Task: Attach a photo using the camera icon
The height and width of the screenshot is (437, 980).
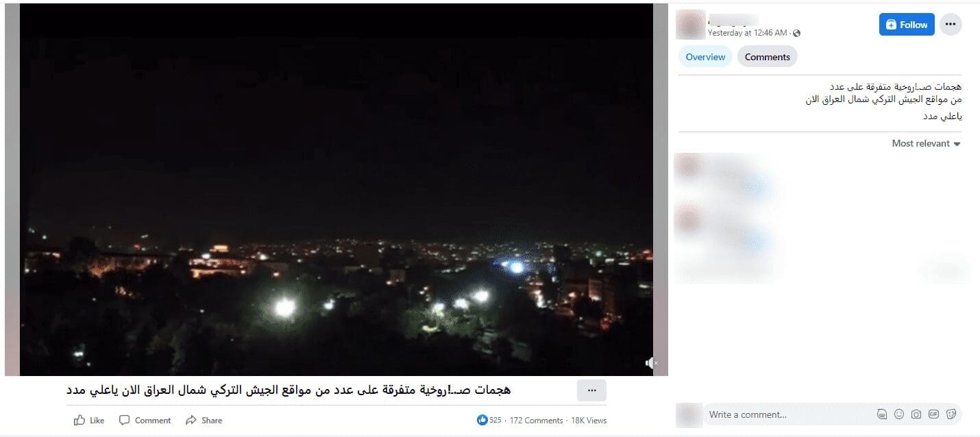Action: point(916,414)
